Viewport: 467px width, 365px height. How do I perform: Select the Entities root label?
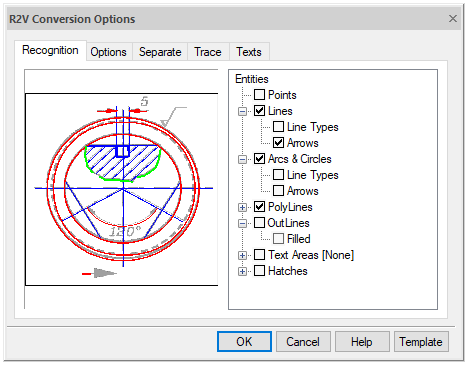tap(252, 79)
